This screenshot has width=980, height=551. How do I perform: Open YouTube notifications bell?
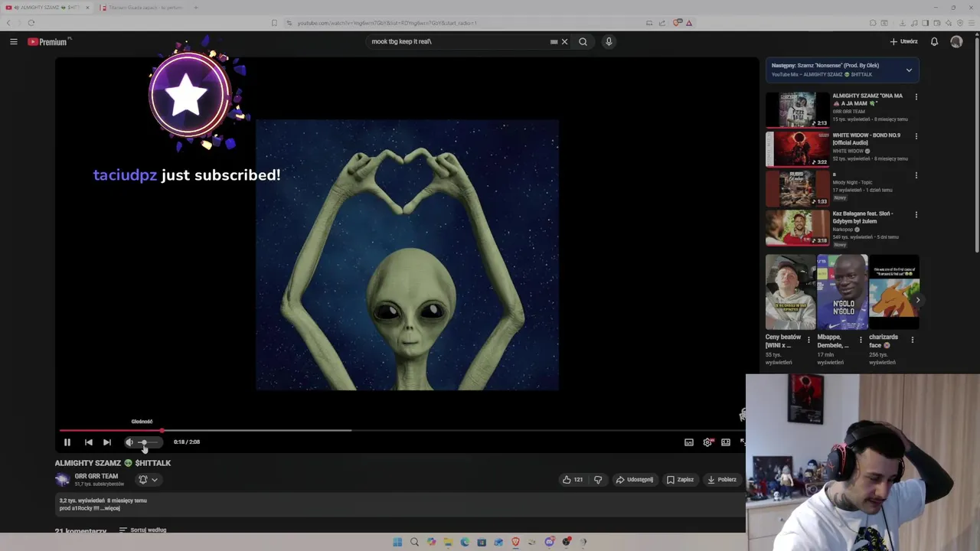coord(934,41)
